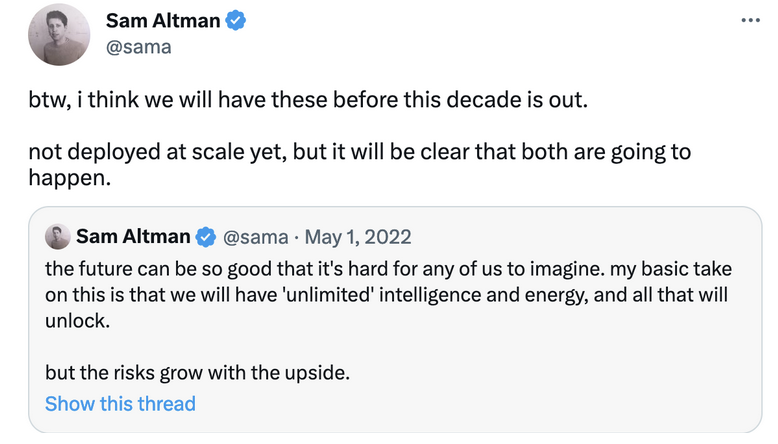The width and height of the screenshot is (778, 444).
Task: Click the quoted line starting 'the future can be so good'
Action: click(389, 269)
